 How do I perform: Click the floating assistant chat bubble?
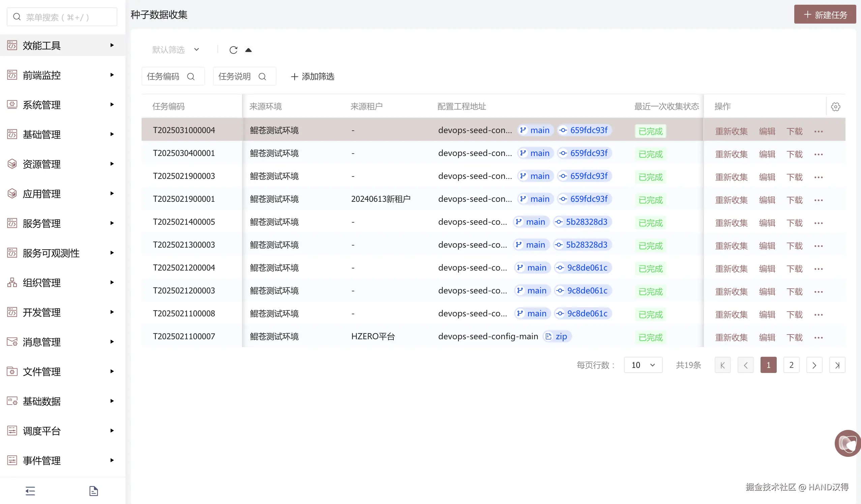click(x=848, y=443)
